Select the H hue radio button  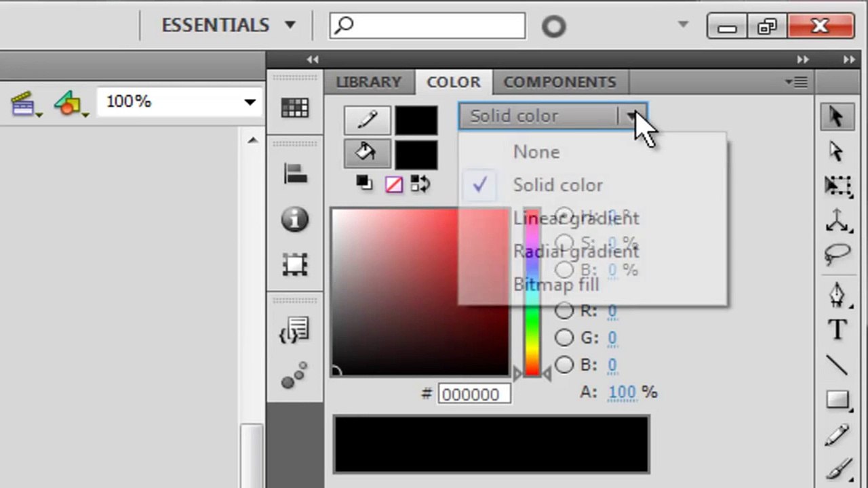point(564,216)
